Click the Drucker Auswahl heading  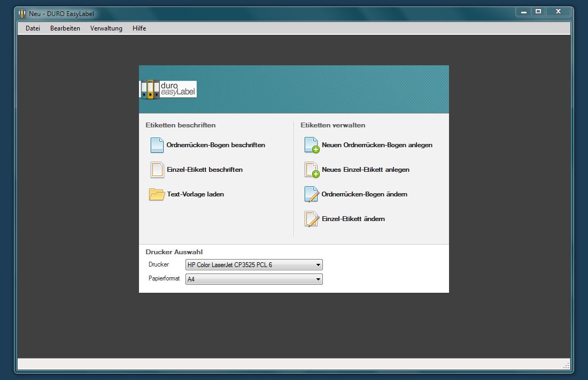point(174,252)
